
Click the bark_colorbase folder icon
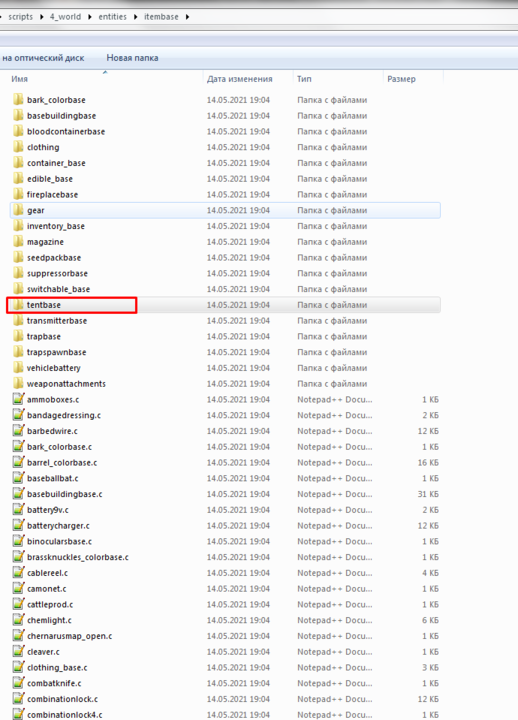pyautogui.click(x=18, y=100)
